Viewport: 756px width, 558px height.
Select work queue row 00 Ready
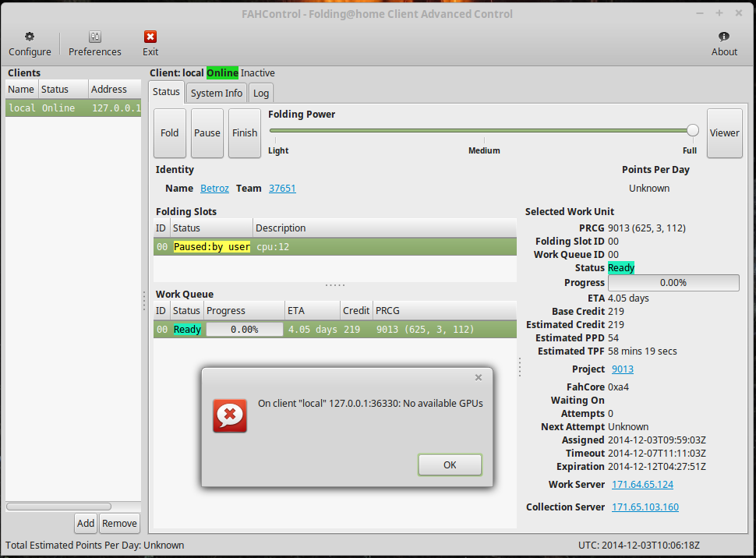coord(335,330)
